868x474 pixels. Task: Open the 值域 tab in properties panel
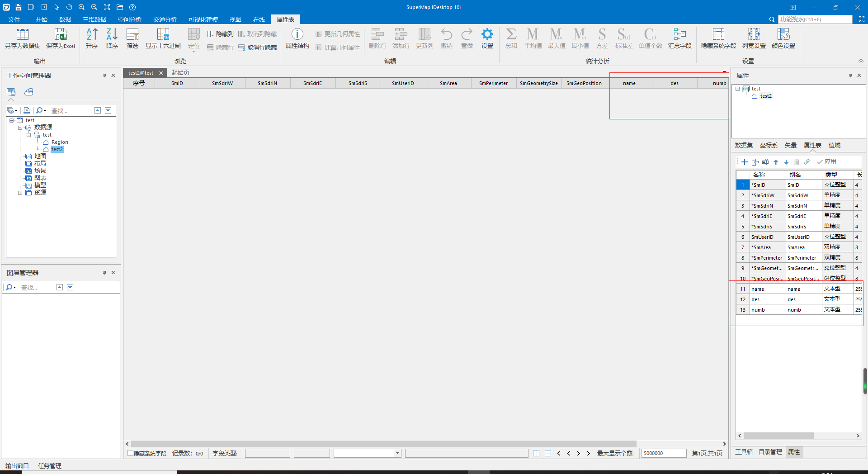835,145
